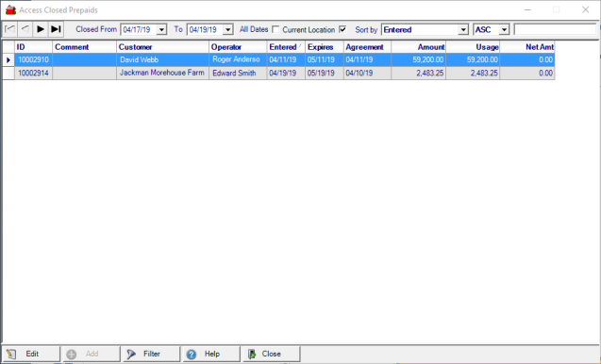Enable the All Dates checkbox
Image resolution: width=601 pixels, height=364 pixels.
[275, 29]
